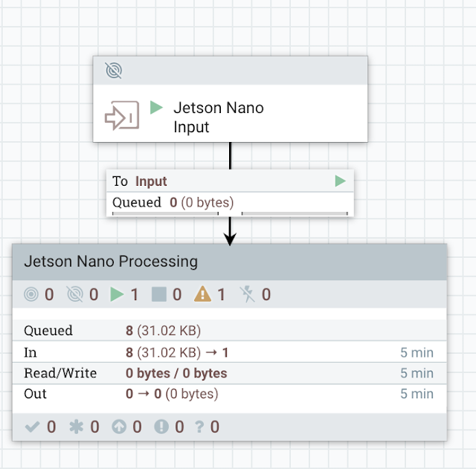Image resolution: width=476 pixels, height=469 pixels.
Task: Select the Jetson Nano Input label
Action: (x=218, y=117)
